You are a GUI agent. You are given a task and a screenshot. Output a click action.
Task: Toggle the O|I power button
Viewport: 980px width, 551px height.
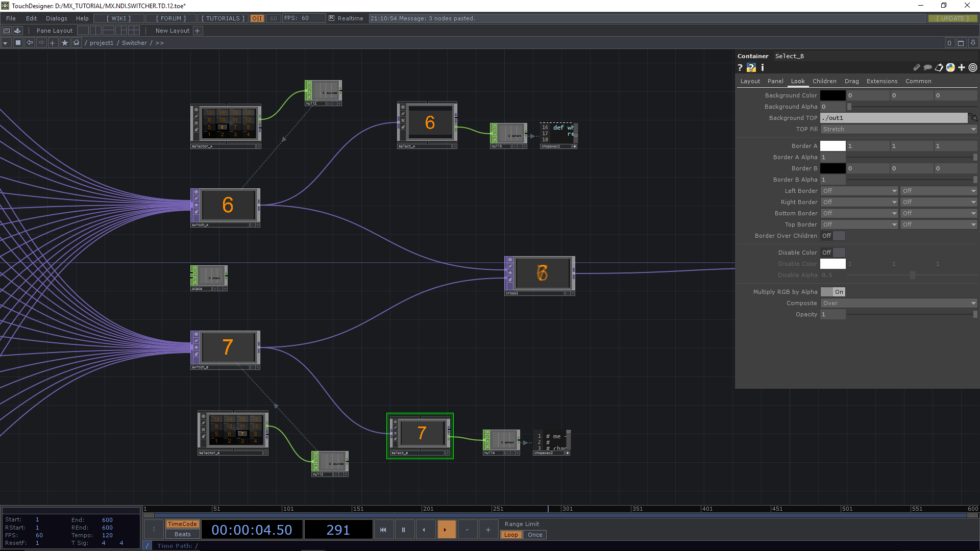click(x=257, y=18)
